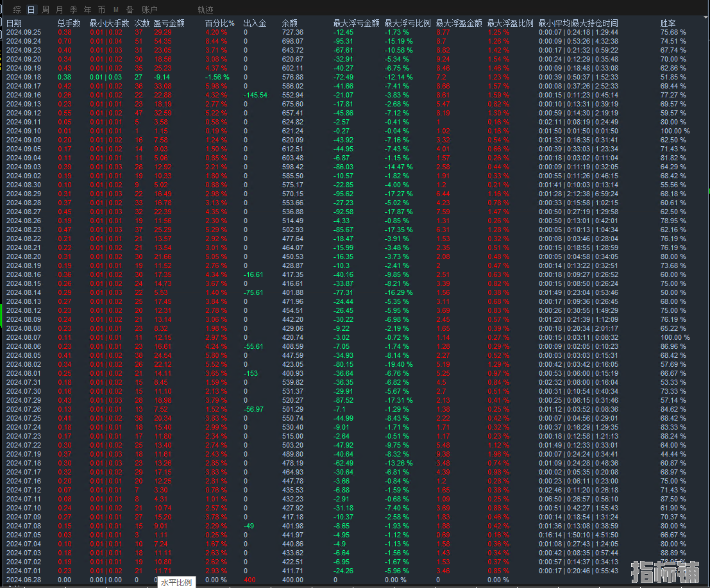
Task: Click the 账户 account tab
Action: coord(149,10)
